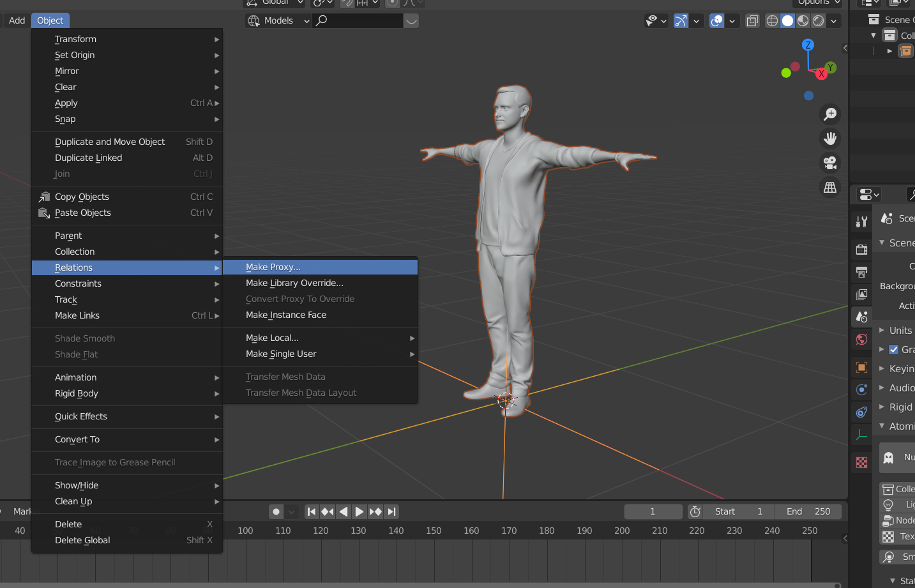Open the Object properties tab

(x=861, y=367)
